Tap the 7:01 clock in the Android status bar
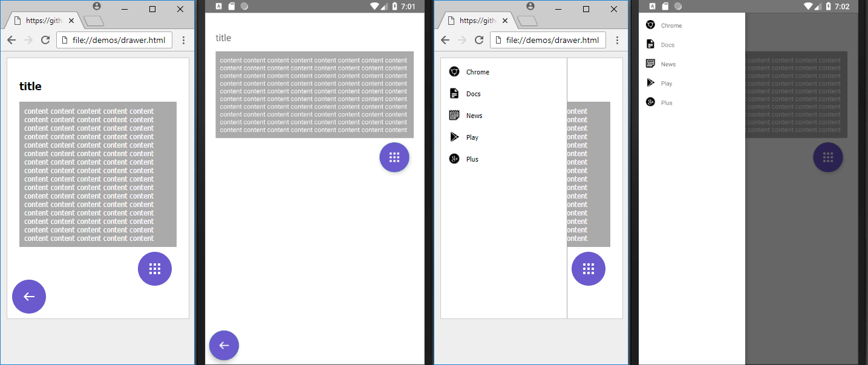This screenshot has height=365, width=868. (x=408, y=7)
